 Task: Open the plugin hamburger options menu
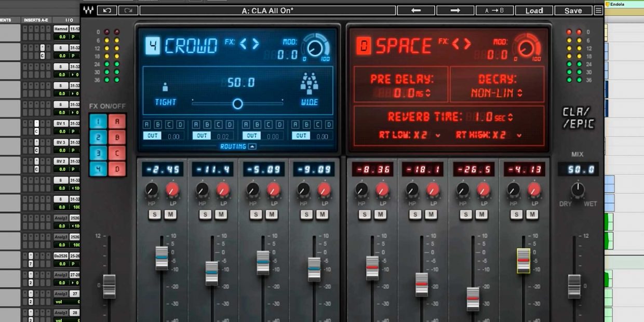click(598, 10)
